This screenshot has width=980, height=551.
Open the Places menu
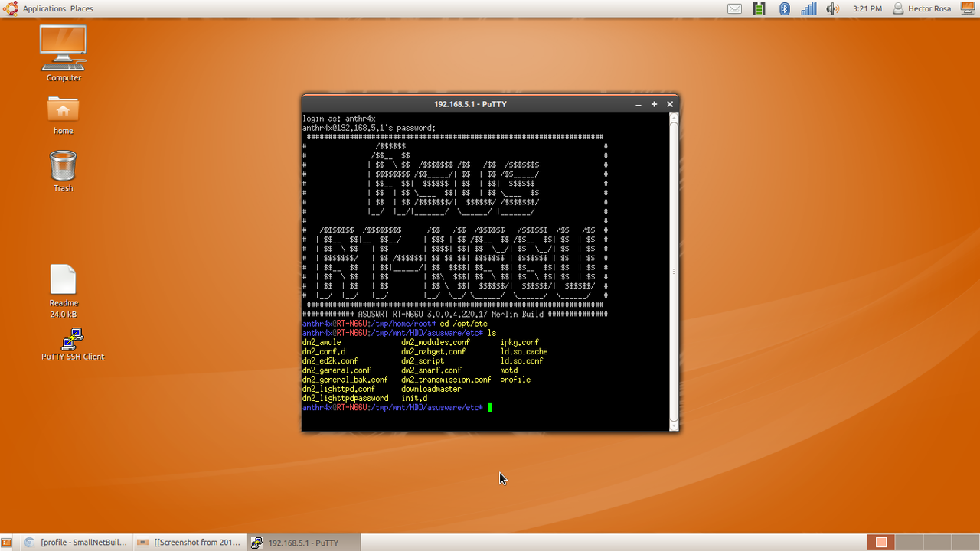81,8
